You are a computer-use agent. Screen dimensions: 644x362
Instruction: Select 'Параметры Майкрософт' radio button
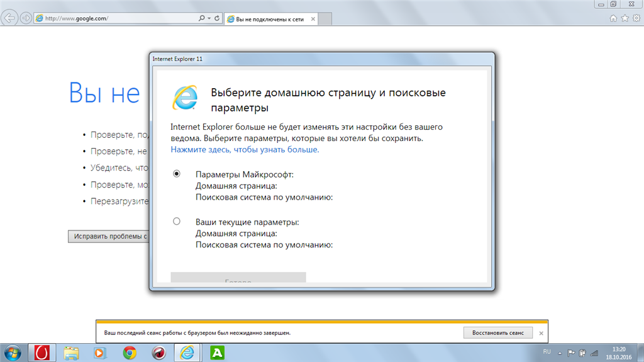click(177, 174)
